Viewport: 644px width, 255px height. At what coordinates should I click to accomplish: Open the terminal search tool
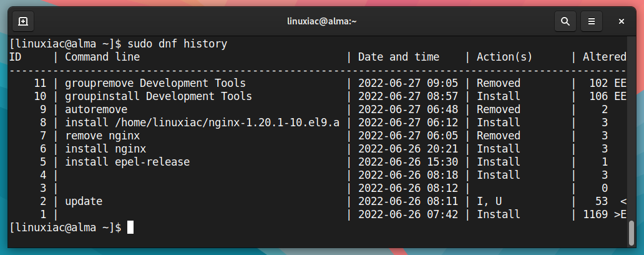pos(565,21)
